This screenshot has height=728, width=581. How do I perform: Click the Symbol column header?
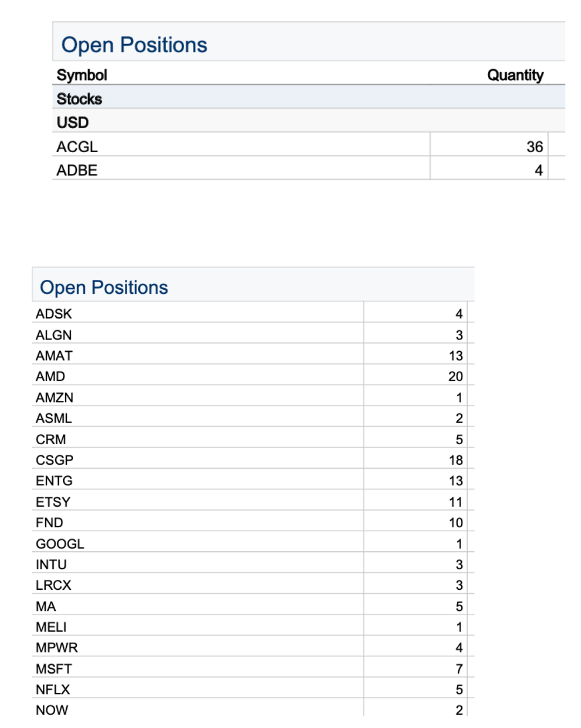[x=82, y=75]
